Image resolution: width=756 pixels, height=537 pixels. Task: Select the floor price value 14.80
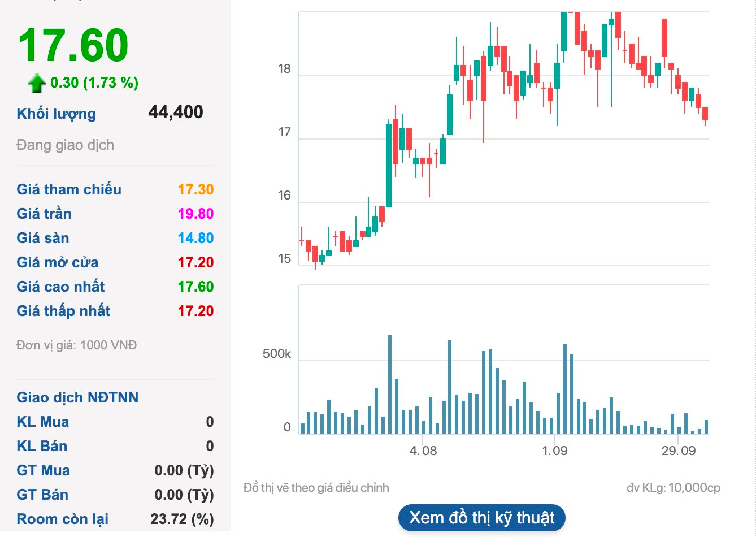[x=195, y=238]
